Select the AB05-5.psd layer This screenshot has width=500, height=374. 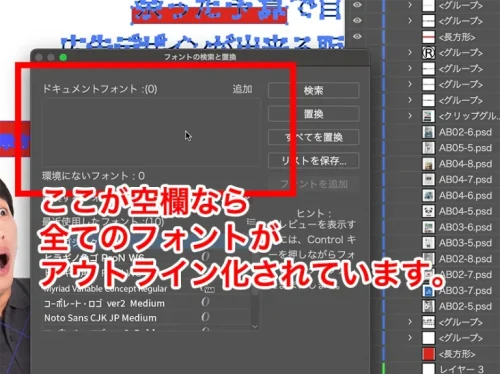pos(465,148)
